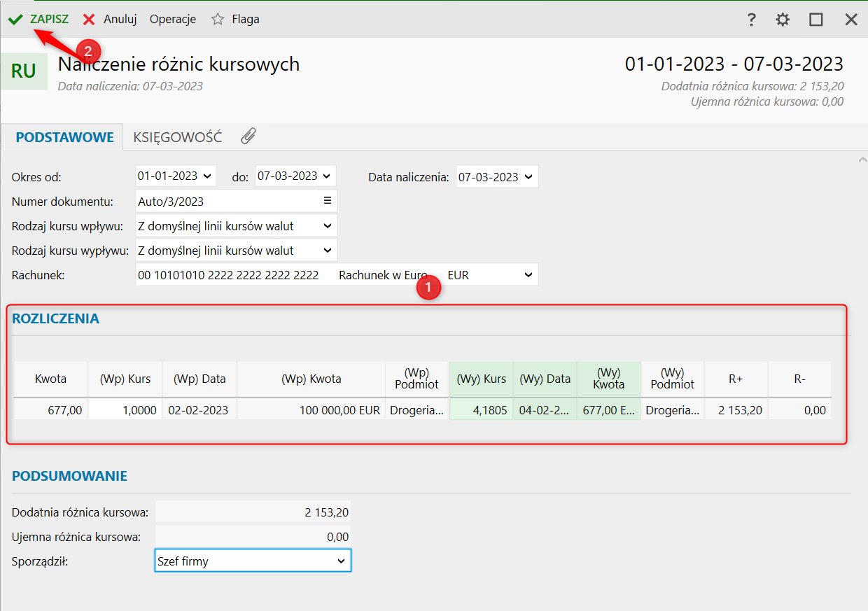Viewport: 868px width, 611px height.
Task: Click the Kwota column header
Action: click(50, 379)
